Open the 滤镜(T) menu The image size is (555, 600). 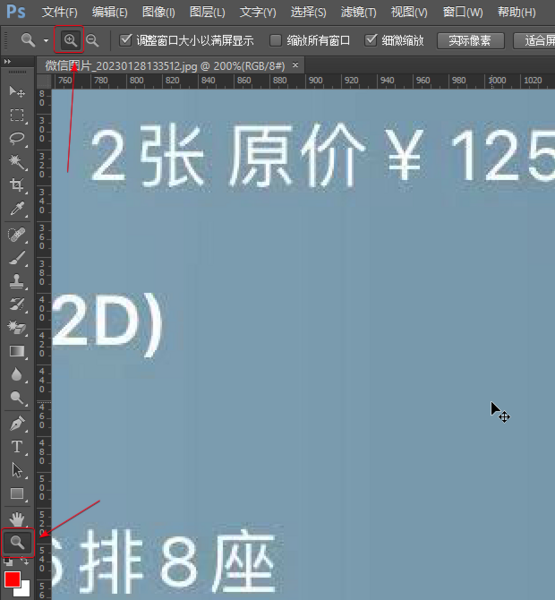pos(359,12)
